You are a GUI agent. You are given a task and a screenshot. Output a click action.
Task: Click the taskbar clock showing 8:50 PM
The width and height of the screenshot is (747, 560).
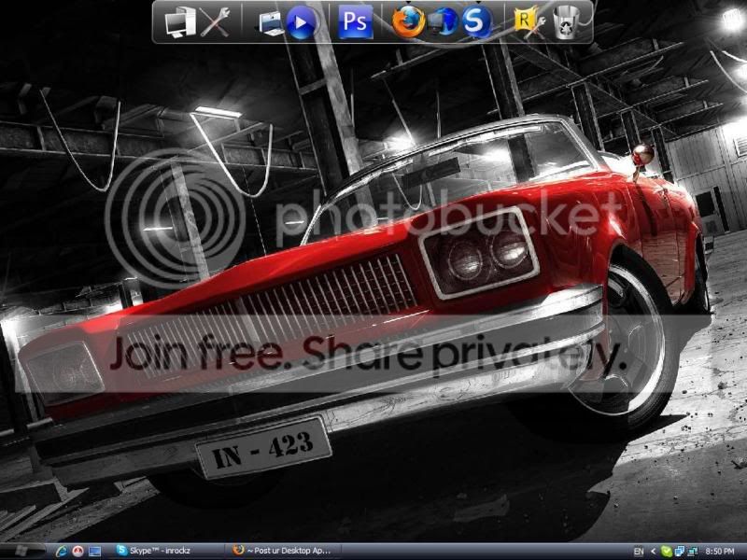pyautogui.click(x=719, y=552)
